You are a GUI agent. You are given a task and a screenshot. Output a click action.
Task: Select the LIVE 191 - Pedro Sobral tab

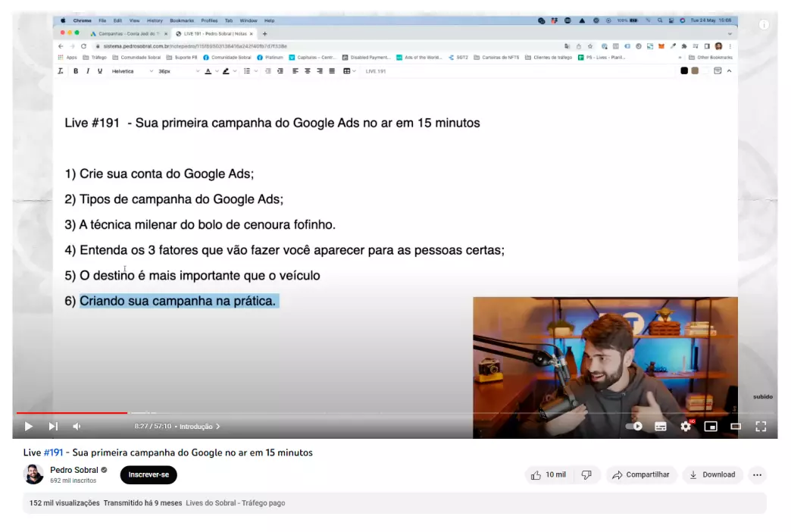[x=214, y=34]
